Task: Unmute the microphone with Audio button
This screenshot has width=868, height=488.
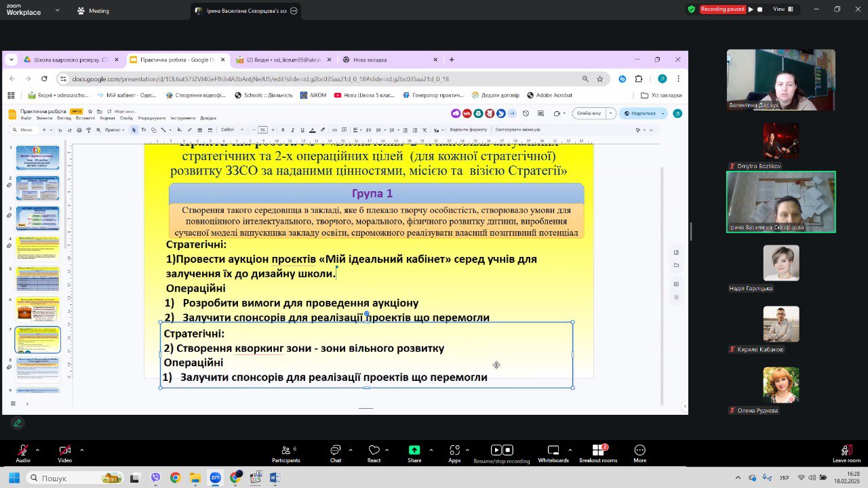Action: click(22, 452)
